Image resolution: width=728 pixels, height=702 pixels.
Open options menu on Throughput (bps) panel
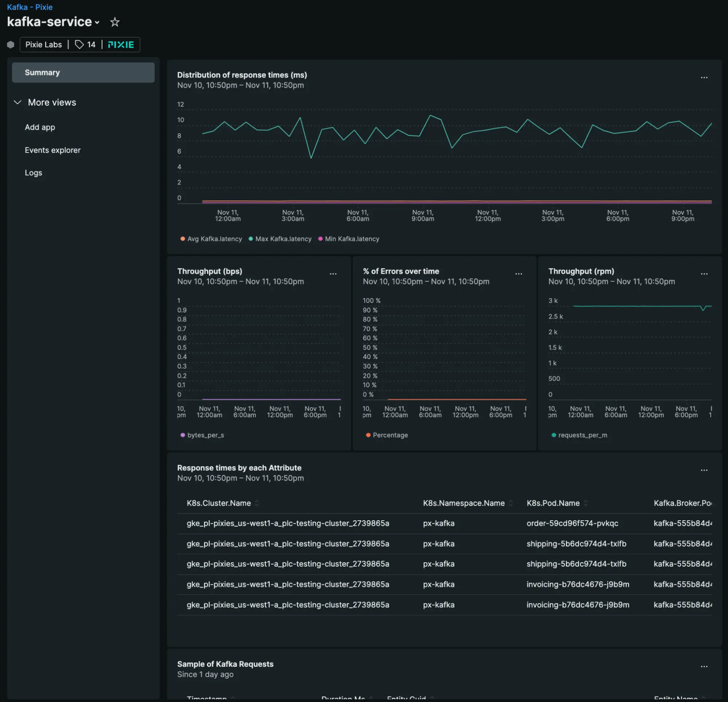[x=333, y=274]
